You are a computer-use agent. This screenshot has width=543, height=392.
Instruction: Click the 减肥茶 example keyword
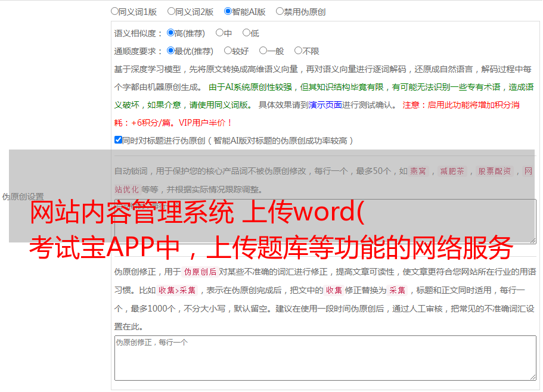point(452,171)
